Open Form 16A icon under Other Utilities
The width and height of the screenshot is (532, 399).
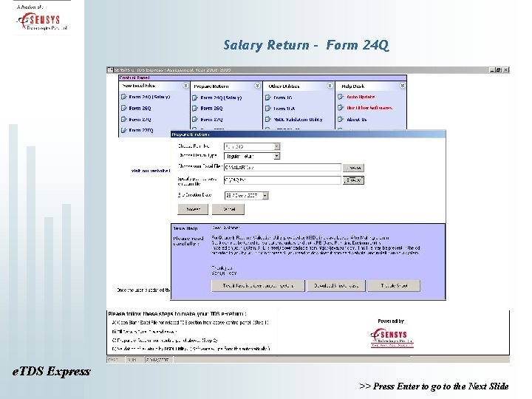(x=268, y=108)
